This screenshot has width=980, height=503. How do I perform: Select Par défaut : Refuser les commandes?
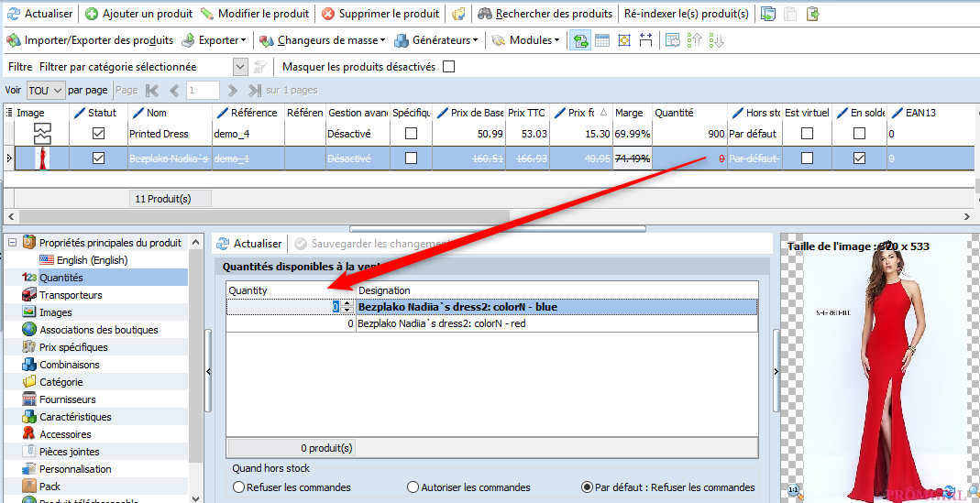tap(587, 487)
